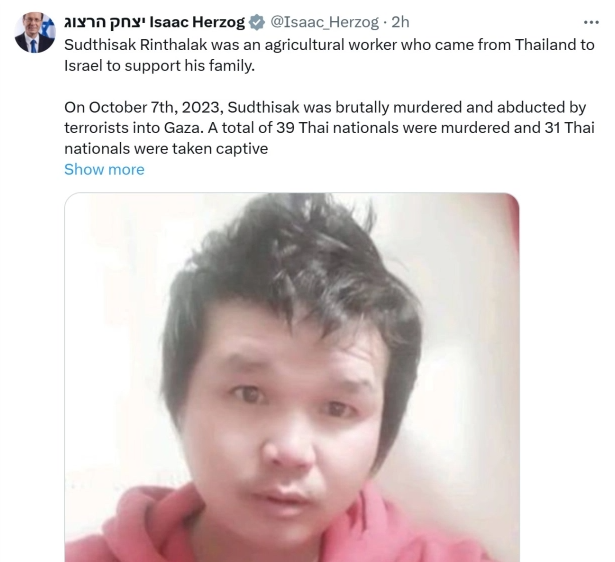This screenshot has height=562, width=615.
Task: Open the @Isaac_Herzog handle link
Action: click(x=324, y=22)
